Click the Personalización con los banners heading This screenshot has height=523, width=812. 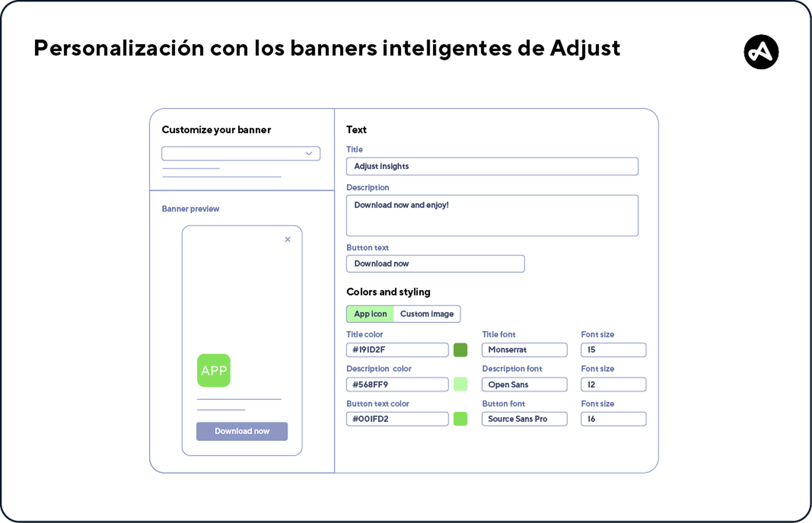pos(327,48)
